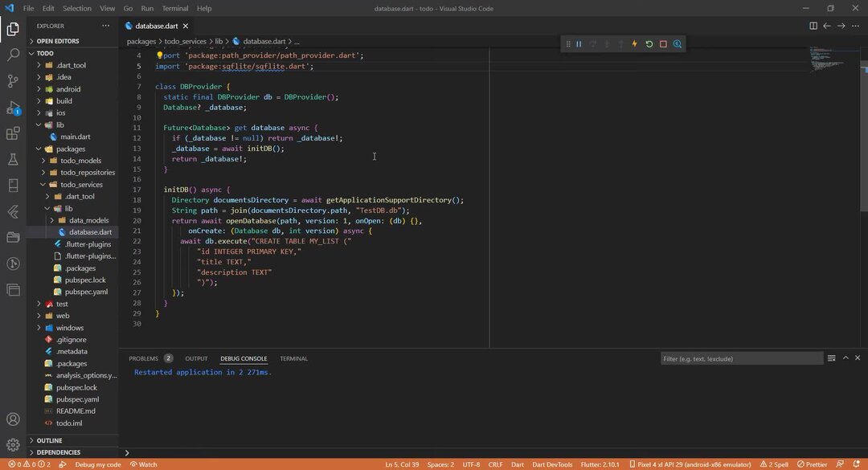Open the Extensions view
This screenshot has width=868, height=470.
(x=13, y=133)
